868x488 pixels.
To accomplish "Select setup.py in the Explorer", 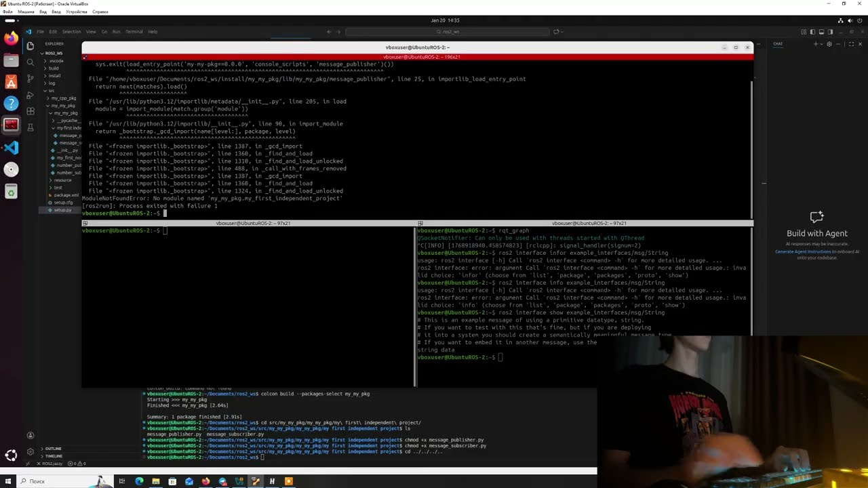I will (x=62, y=210).
